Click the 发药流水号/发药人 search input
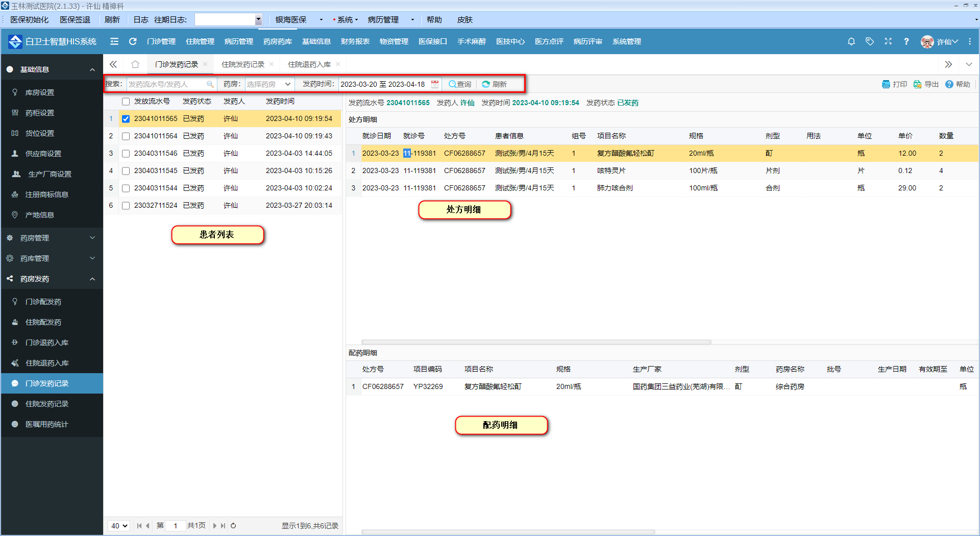The width and height of the screenshot is (980, 536). 171,84
